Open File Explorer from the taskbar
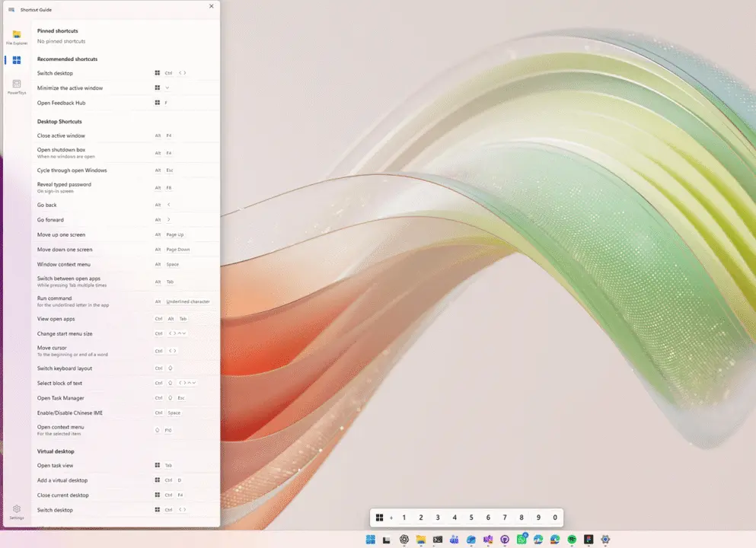Image resolution: width=756 pixels, height=548 pixels. coord(421,540)
